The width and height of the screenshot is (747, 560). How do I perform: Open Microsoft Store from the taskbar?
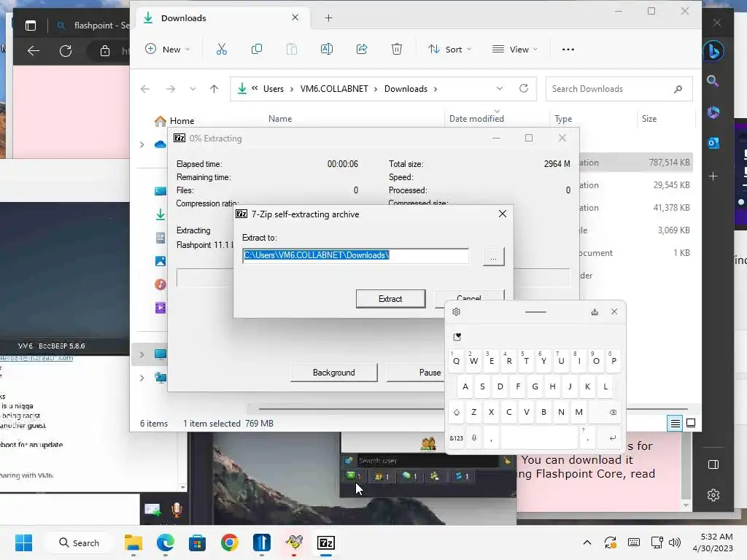[197, 542]
